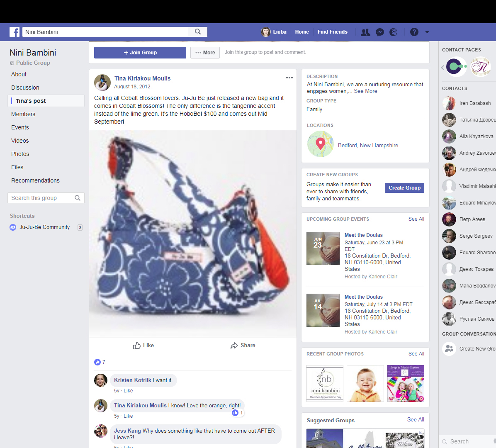Open Bedford, New Hampshire location link
The image size is (496, 448).
click(368, 146)
